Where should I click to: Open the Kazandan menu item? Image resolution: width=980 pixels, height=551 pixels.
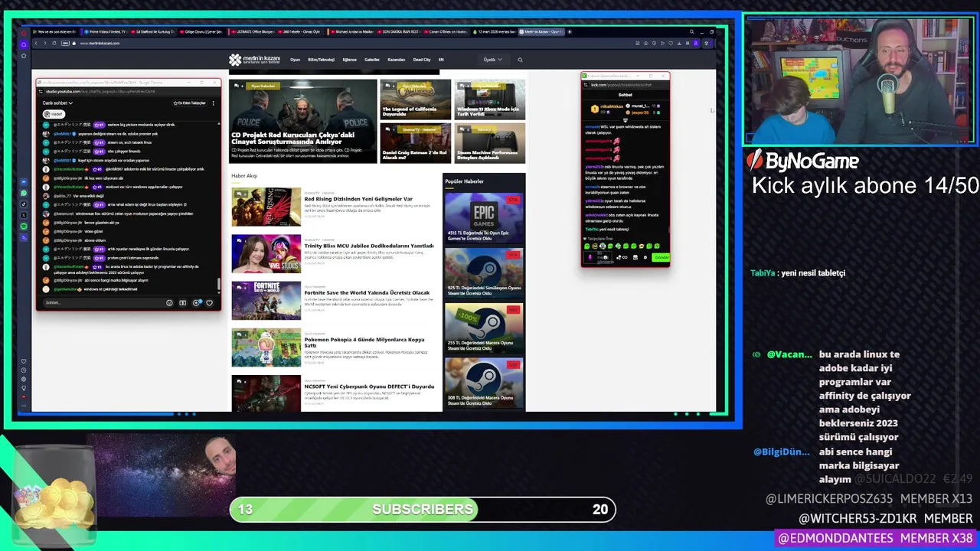397,60
